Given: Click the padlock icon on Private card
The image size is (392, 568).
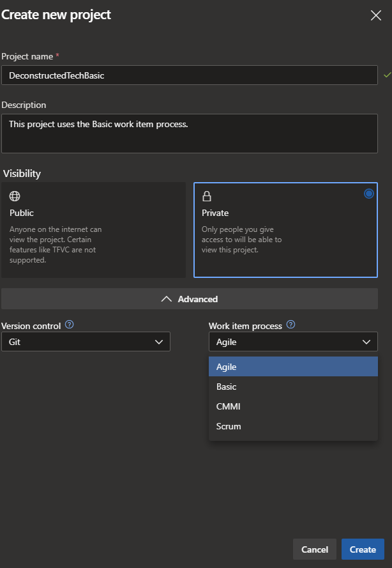Looking at the screenshot, I should [x=207, y=196].
